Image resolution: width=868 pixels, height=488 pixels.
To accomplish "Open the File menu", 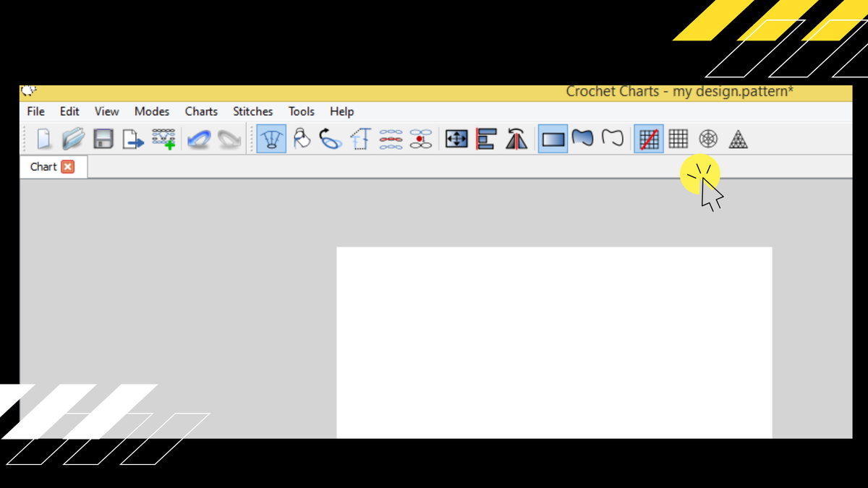I will [x=35, y=111].
